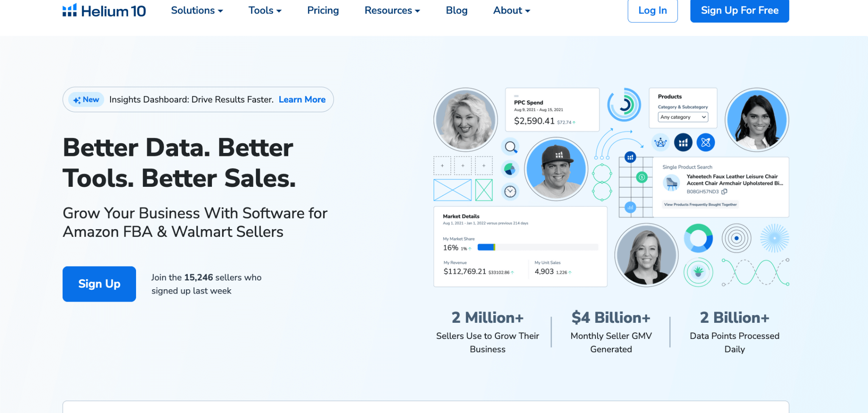This screenshot has width=868, height=413.
Task: Click the dark blue bar chart icon
Action: [x=683, y=143]
